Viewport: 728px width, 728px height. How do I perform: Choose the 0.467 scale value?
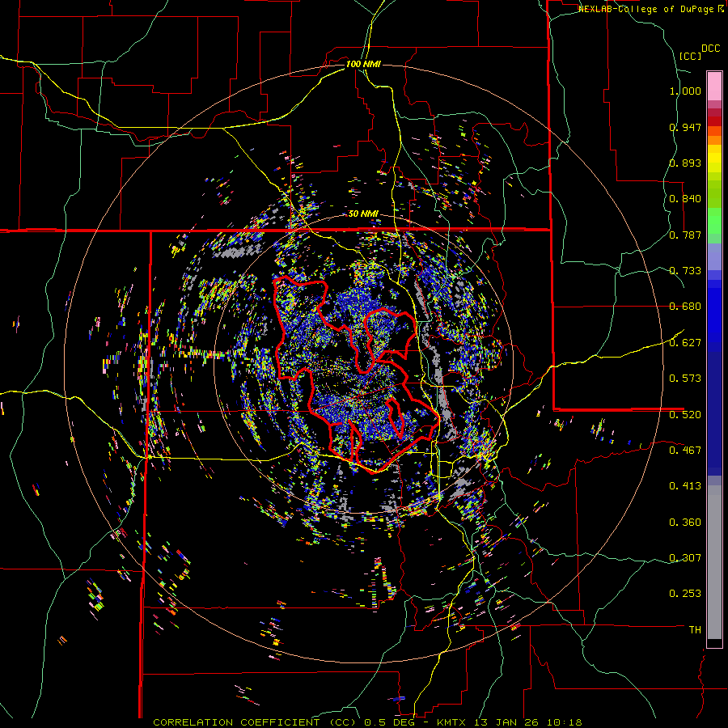coord(685,450)
